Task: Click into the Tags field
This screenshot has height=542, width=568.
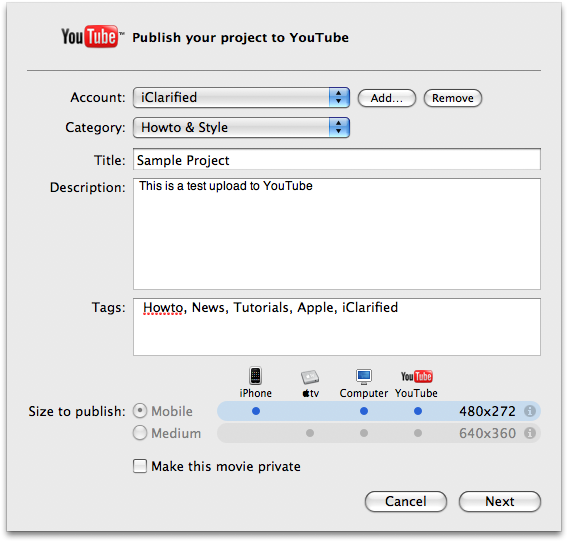Action: (337, 327)
